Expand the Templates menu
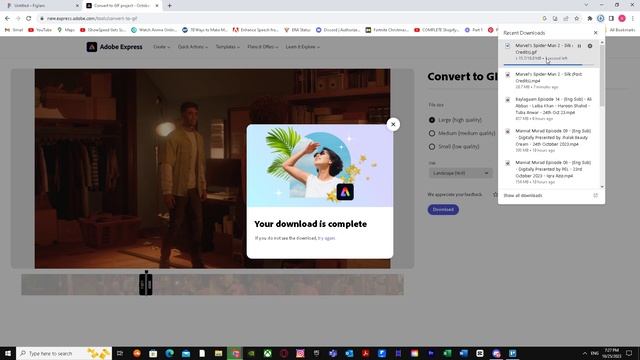Image resolution: width=640 pixels, height=360 pixels. (x=227, y=47)
